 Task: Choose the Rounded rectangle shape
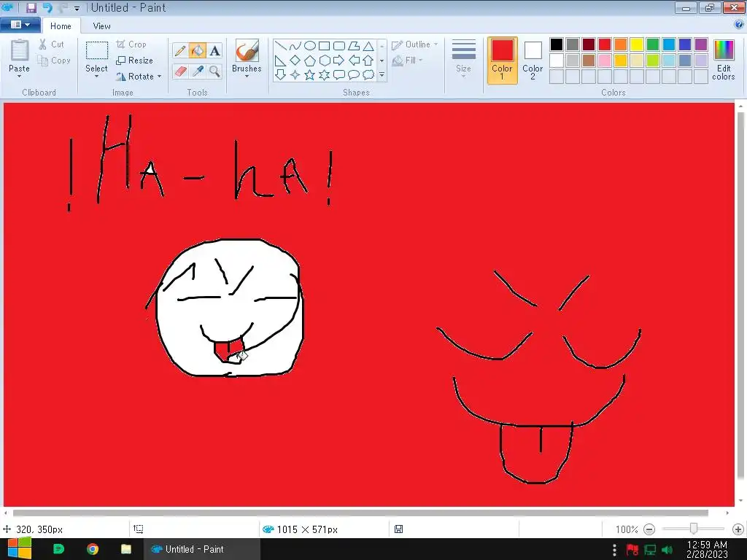click(x=339, y=46)
